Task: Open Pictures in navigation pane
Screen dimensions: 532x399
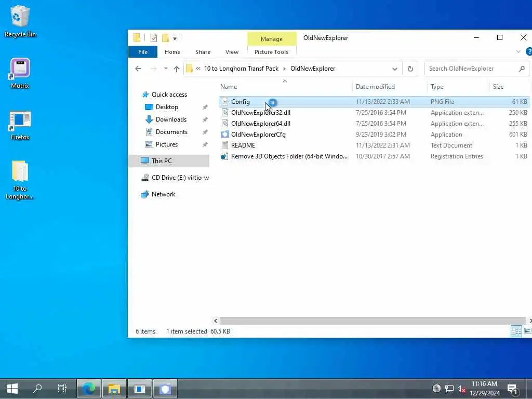Action: click(x=166, y=144)
